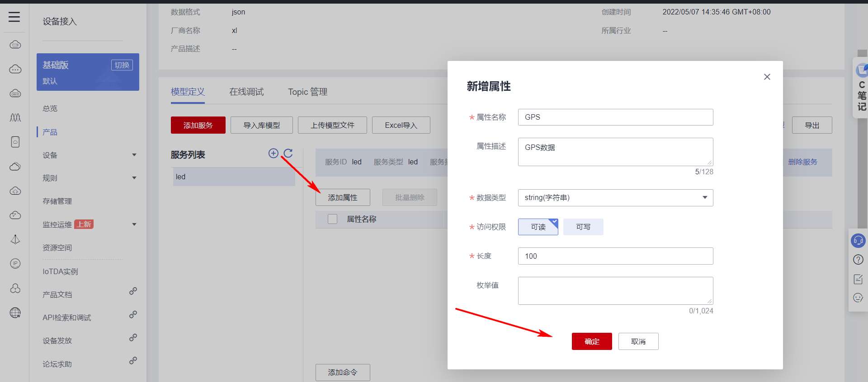Open the link icon beside API检索和调试
This screenshot has height=382, width=868.
coord(133,314)
